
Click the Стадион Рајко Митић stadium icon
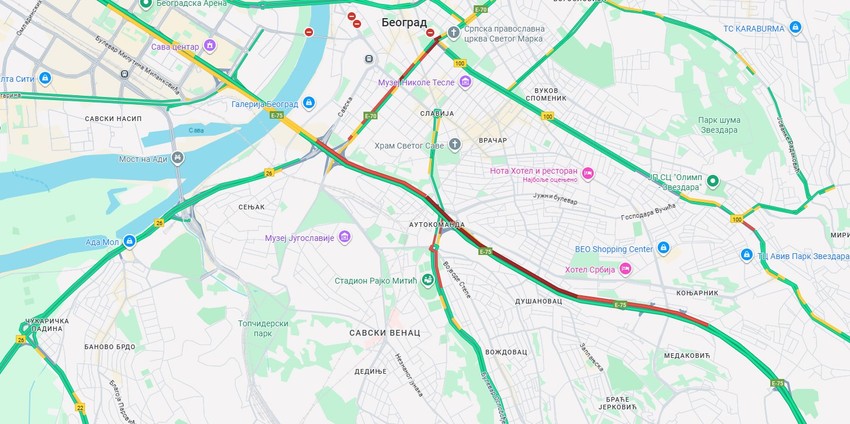428,280
